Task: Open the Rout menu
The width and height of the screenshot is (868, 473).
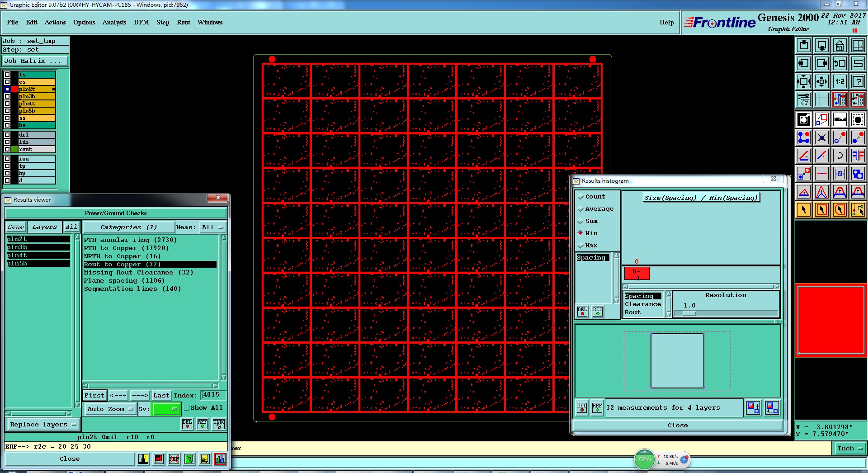Action: [x=184, y=22]
